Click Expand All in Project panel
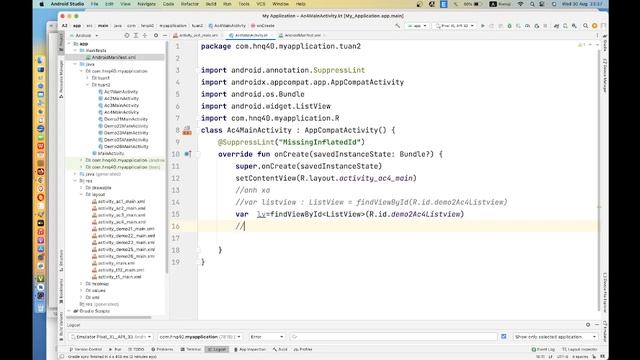Image resolution: width=640 pixels, height=360 pixels. coord(136,36)
